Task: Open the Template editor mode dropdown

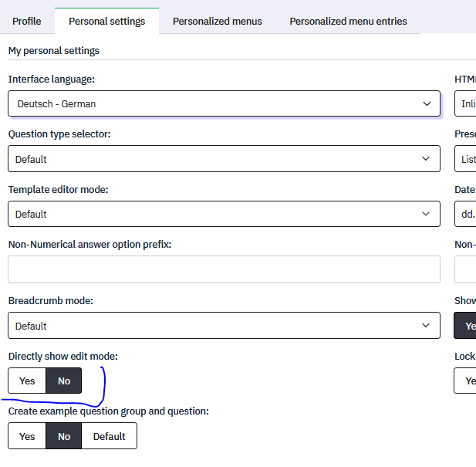Action: 224,214
